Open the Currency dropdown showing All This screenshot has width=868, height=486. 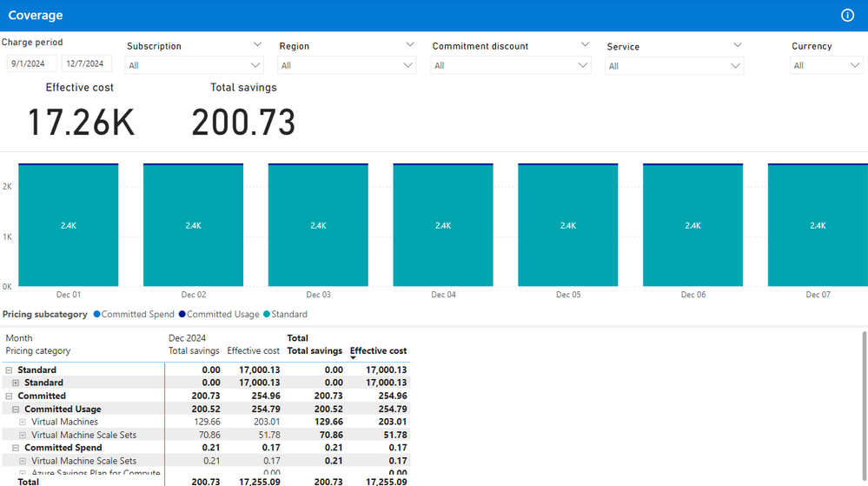pos(825,65)
